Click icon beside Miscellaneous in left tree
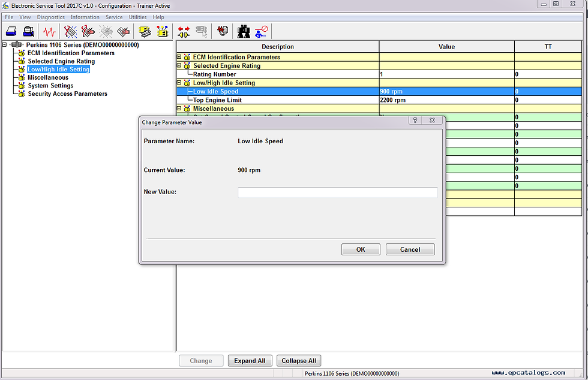588x380 pixels. click(x=22, y=77)
